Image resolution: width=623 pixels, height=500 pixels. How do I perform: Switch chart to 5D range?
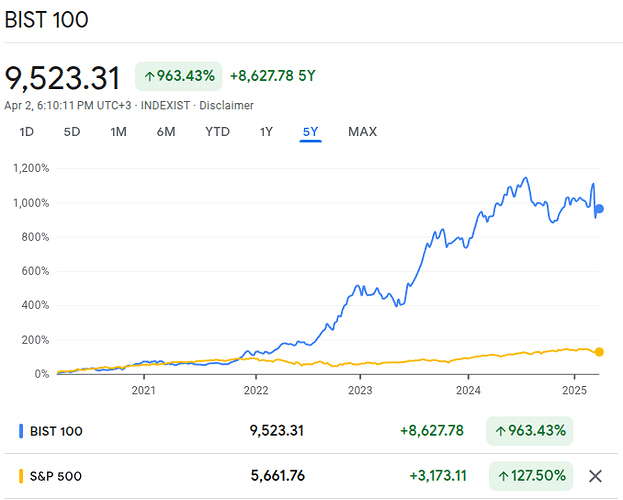click(x=72, y=132)
